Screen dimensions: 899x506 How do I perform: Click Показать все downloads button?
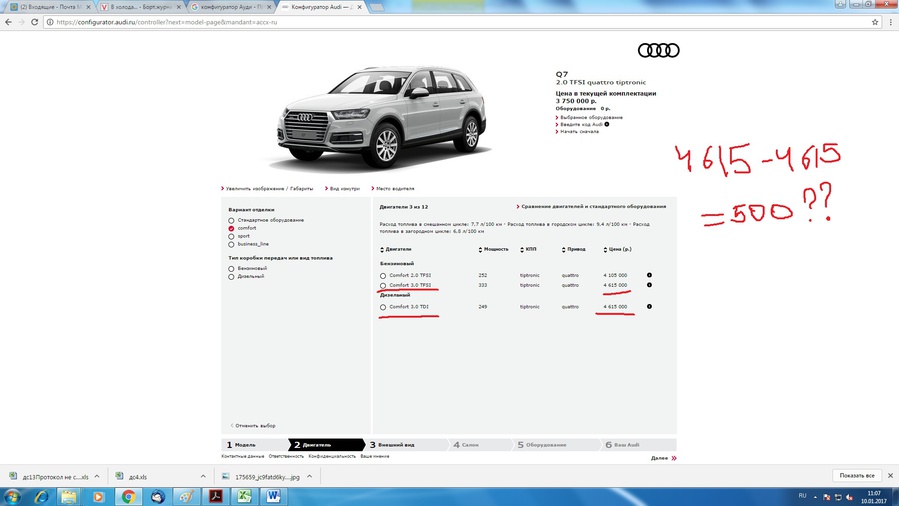(857, 476)
